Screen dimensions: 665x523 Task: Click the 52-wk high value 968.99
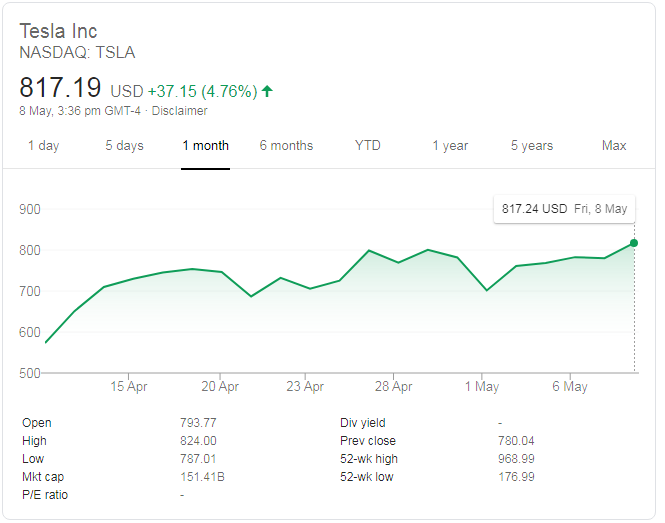pos(516,459)
